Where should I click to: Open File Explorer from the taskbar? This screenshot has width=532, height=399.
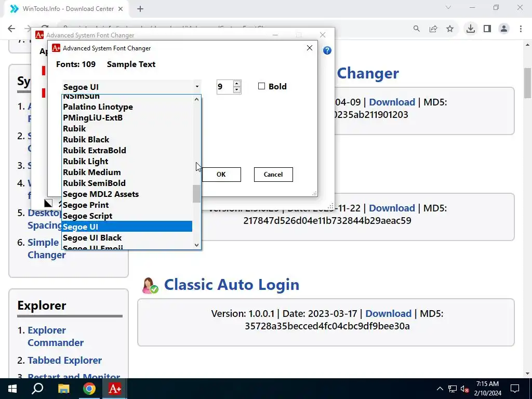(63, 389)
